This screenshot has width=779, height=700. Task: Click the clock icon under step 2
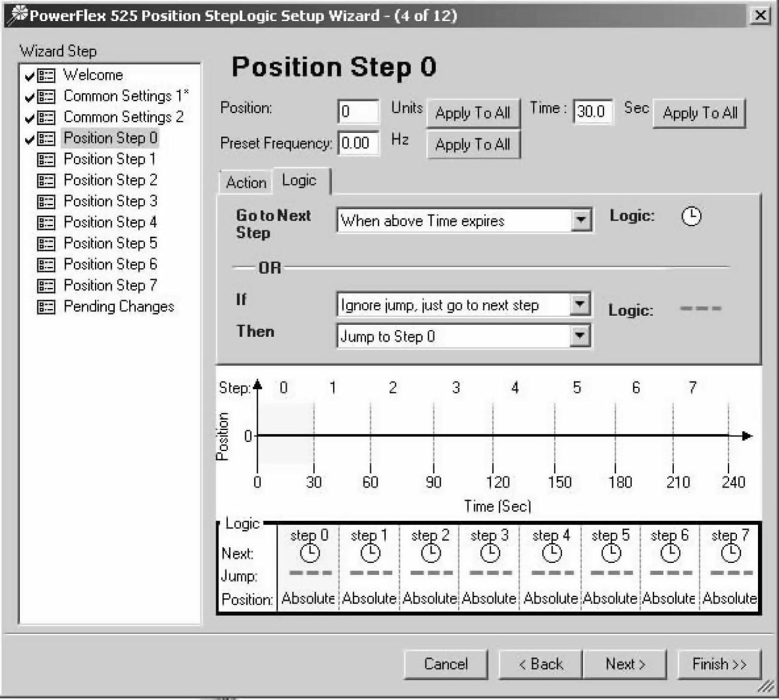(430, 553)
